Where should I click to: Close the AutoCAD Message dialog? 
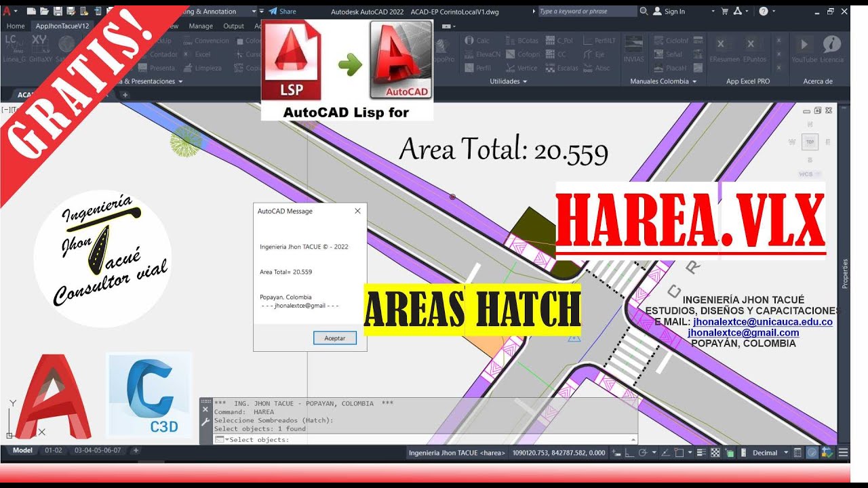[357, 211]
